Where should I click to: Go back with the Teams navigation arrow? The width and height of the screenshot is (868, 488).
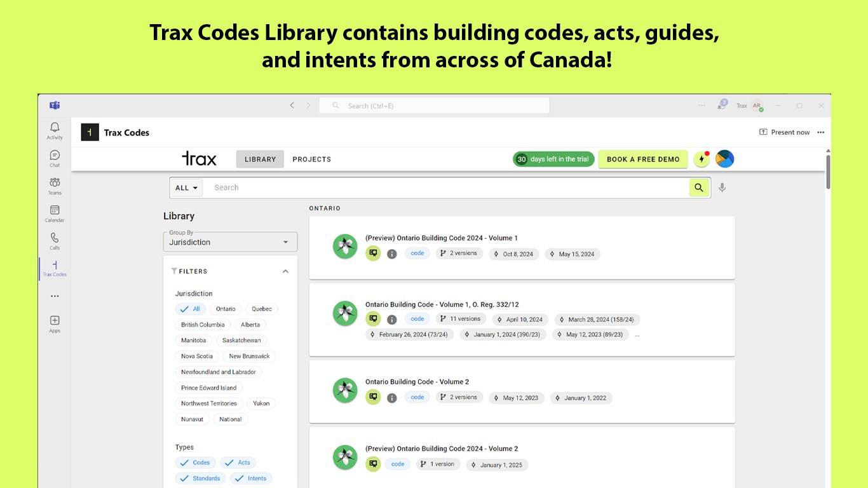pyautogui.click(x=292, y=105)
